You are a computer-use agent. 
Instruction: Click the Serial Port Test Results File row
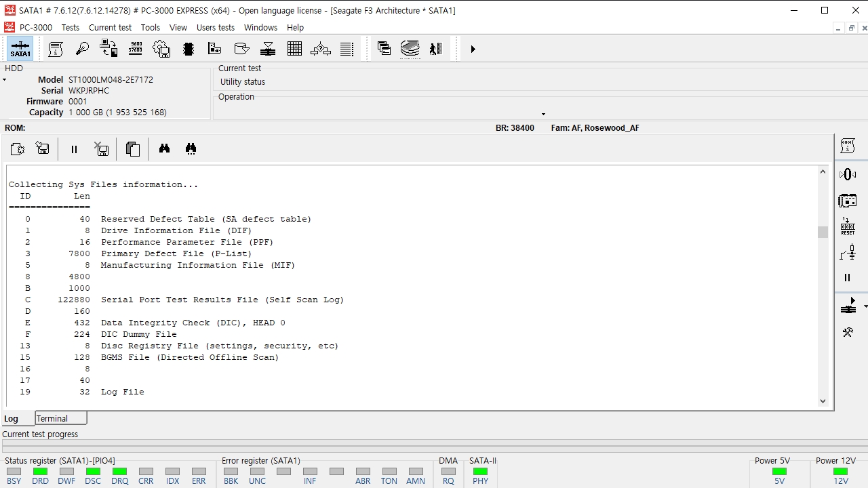(176, 300)
